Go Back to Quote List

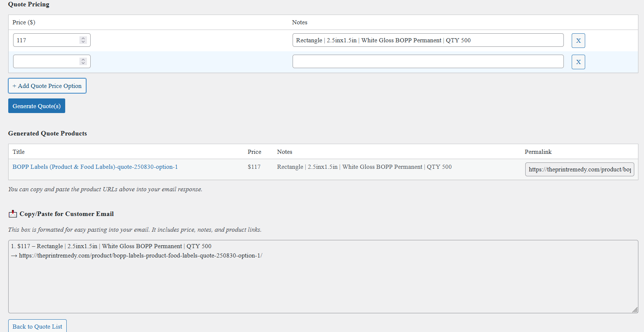coord(37,326)
